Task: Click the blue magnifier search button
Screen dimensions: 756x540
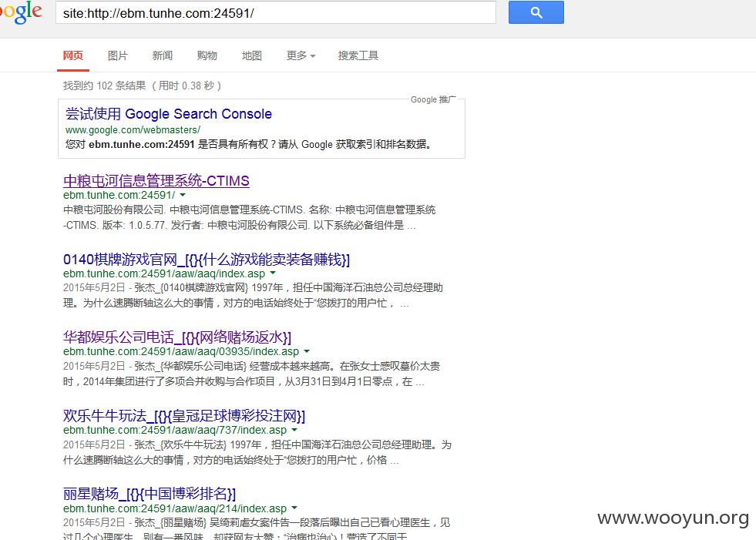Action: (x=536, y=12)
